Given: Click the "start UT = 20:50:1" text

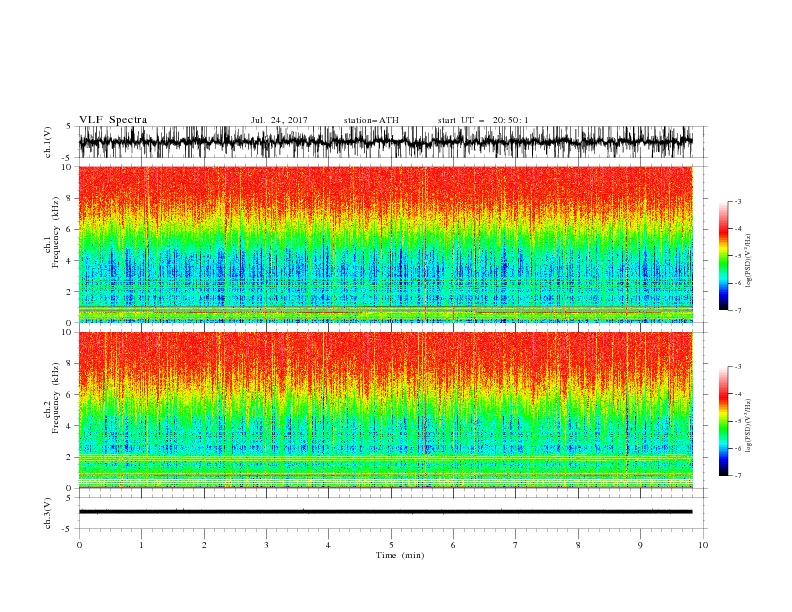Looking at the screenshot, I should 483,120.
